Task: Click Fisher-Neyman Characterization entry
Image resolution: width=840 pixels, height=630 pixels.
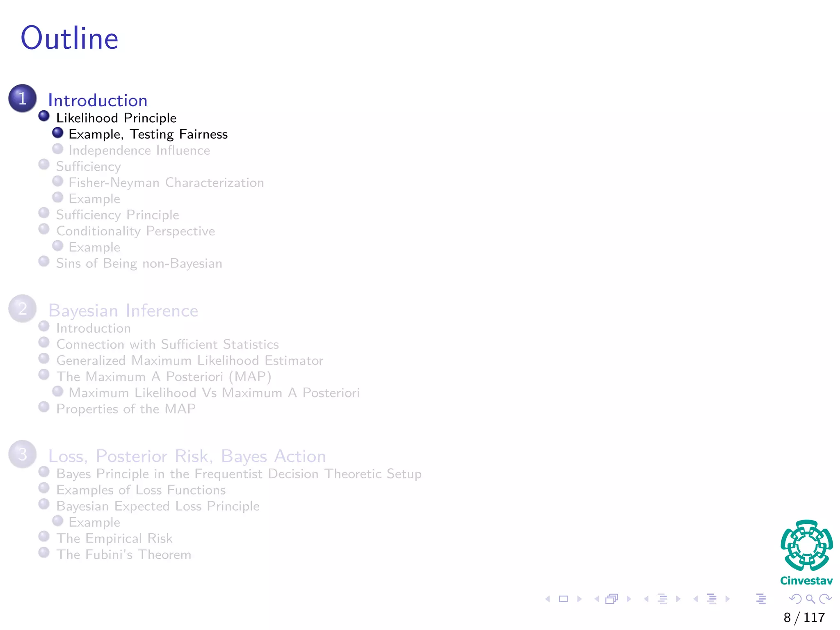Action: click(x=166, y=183)
